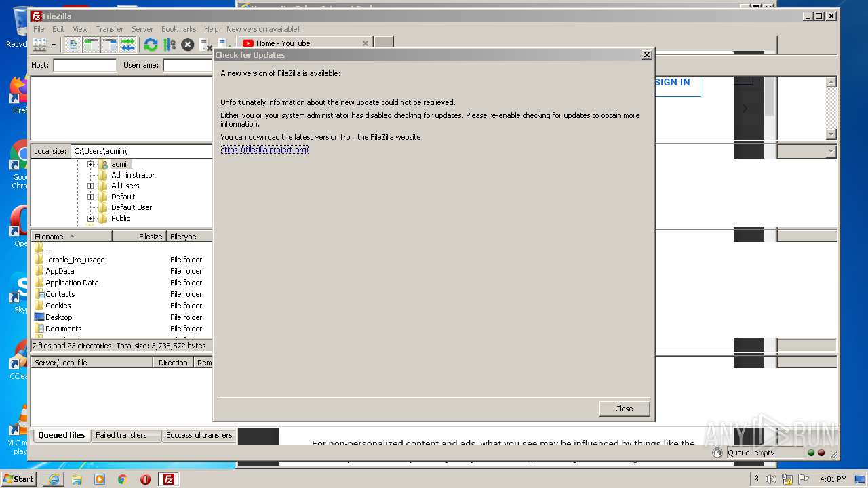This screenshot has width=868, height=488.
Task: Toggle message log display icon
Action: [73, 45]
